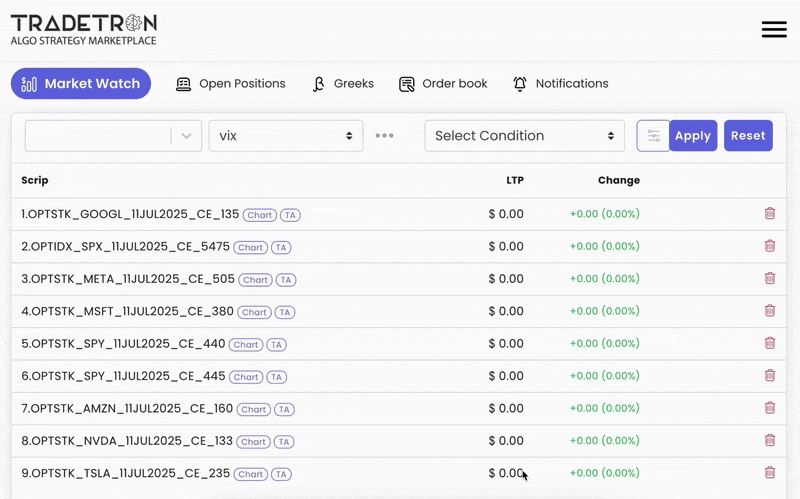Select scrip 7.OPTSTK_AMZN_11JUL2025_CE_160
800x499 pixels.
pos(127,409)
